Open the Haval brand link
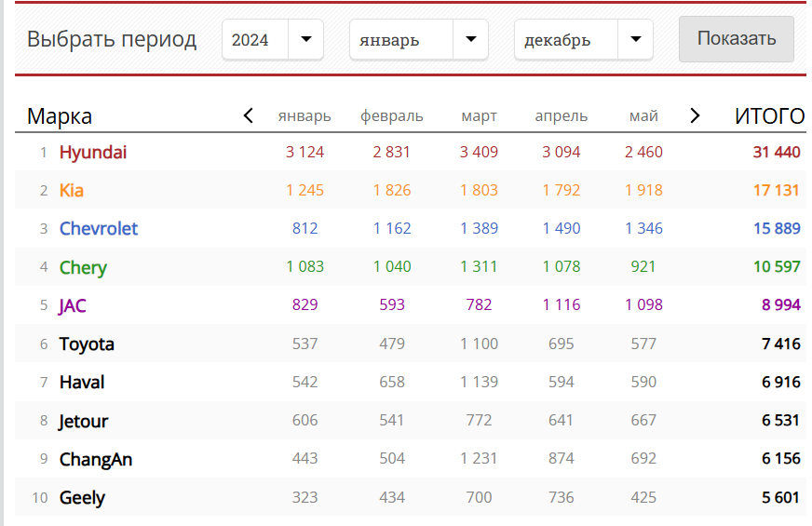The image size is (812, 526). (x=82, y=382)
